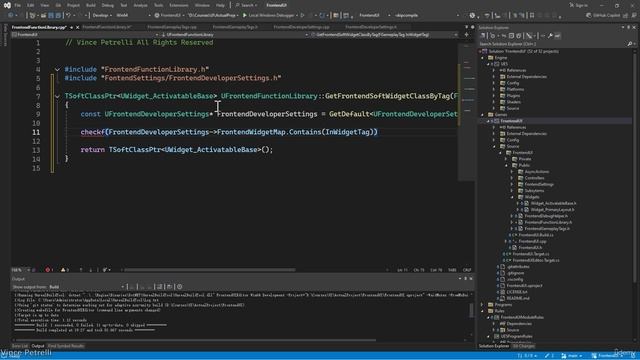Select Widget_ActivatableBase.h file
The height and width of the screenshot is (360, 640).
(x=553, y=203)
